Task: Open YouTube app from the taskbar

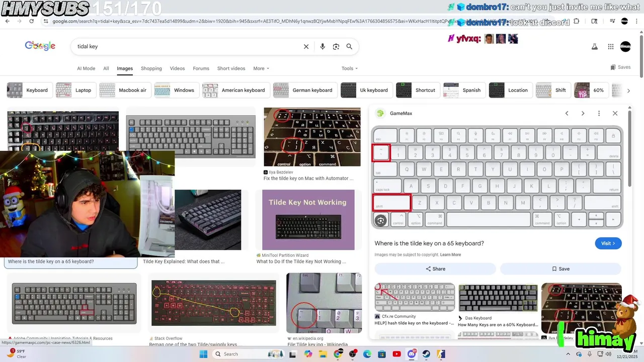Action: 396,354
